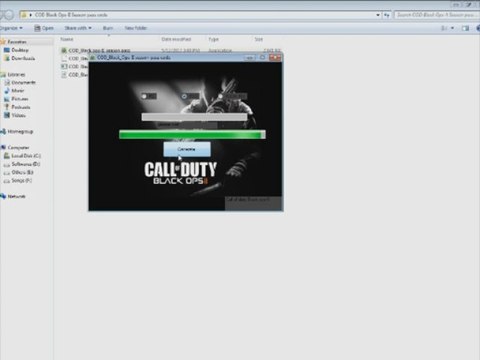This screenshot has height=360, width=480.
Task: Click the Change your view icon
Action: coord(444,28)
